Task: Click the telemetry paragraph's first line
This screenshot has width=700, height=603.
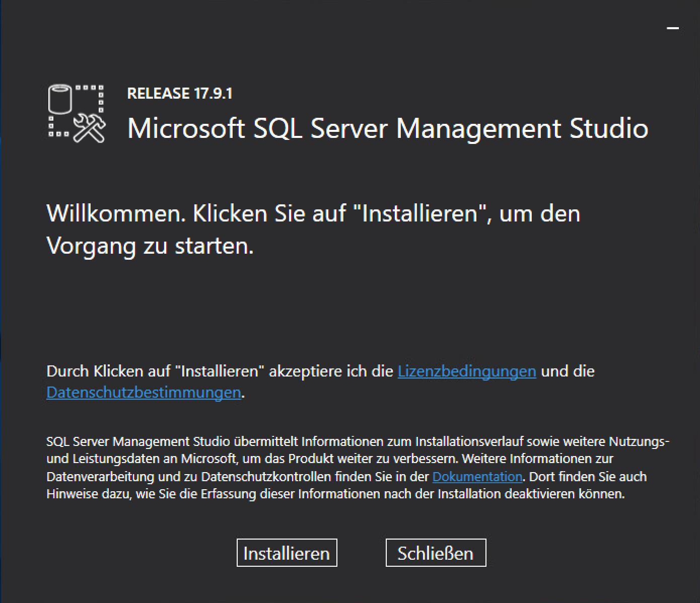Action: [x=358, y=441]
